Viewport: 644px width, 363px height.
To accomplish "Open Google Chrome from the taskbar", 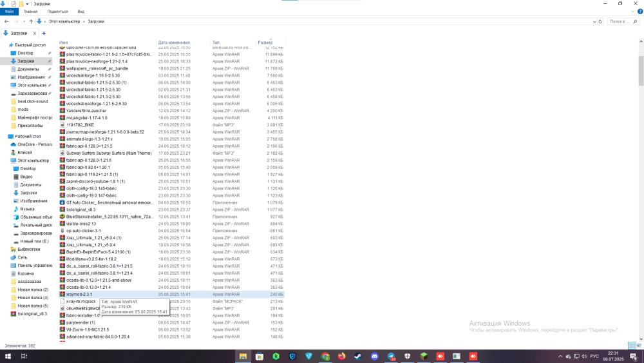I will click(325, 357).
